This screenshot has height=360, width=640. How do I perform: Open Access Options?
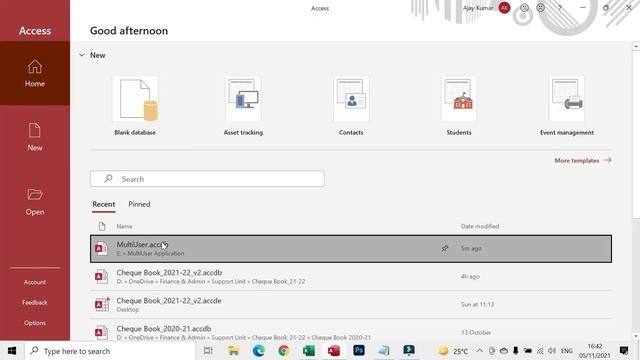35,323
